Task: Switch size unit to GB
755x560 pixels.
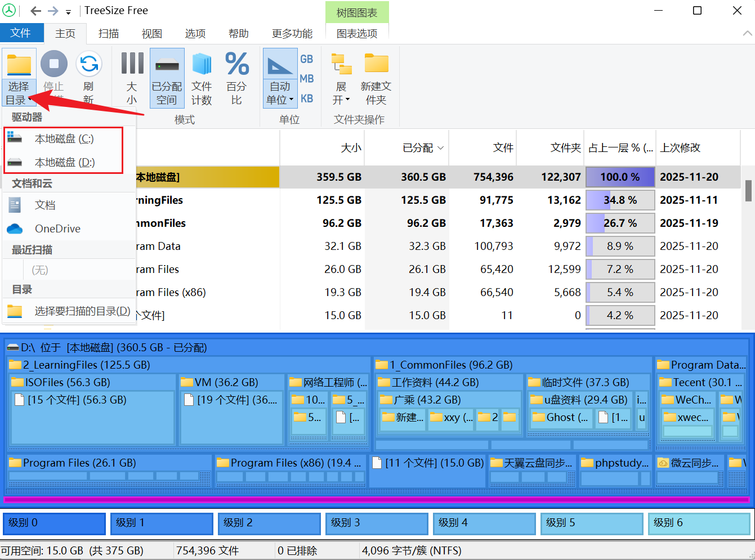Action: (307, 59)
